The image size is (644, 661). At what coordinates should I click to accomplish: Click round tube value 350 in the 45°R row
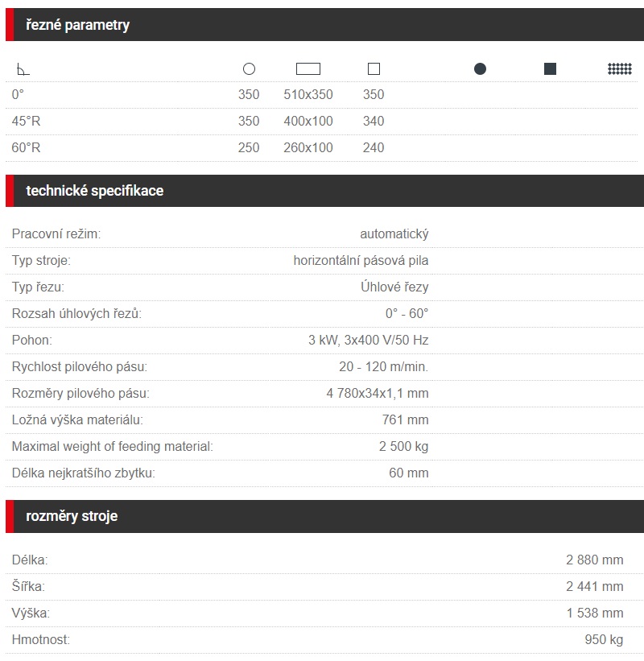point(249,121)
